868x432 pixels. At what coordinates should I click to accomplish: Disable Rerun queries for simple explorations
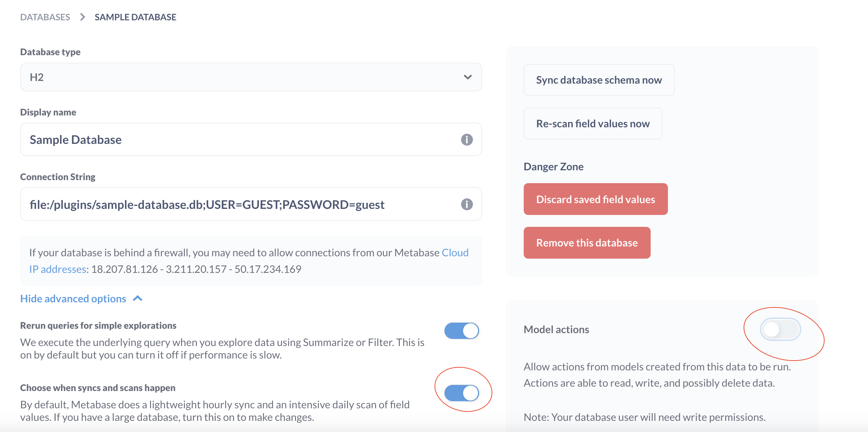tap(461, 331)
